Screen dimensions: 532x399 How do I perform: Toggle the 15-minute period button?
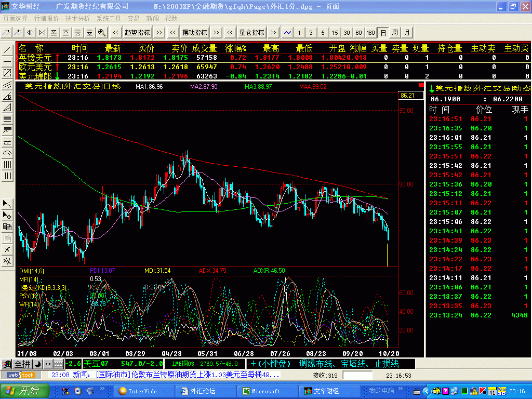pos(335,33)
